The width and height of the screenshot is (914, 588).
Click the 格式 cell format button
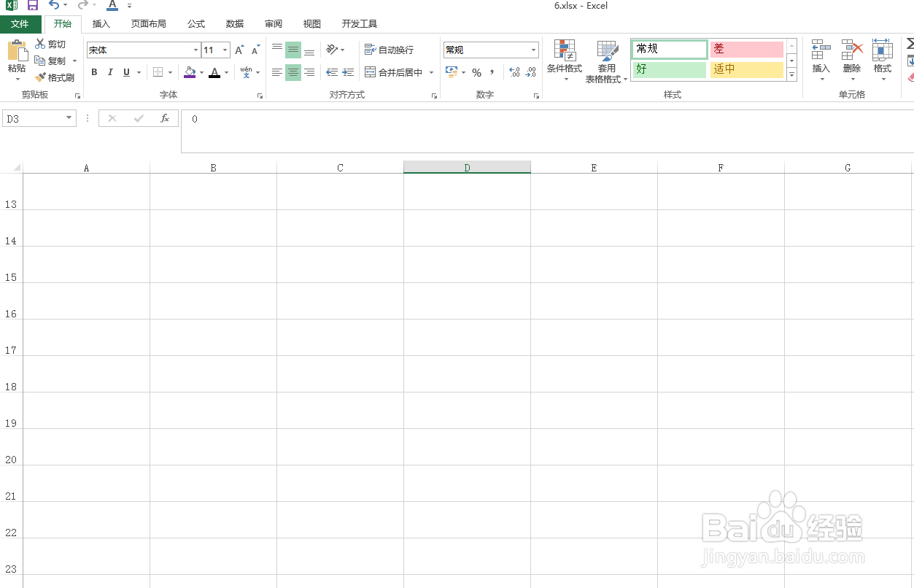(x=883, y=61)
